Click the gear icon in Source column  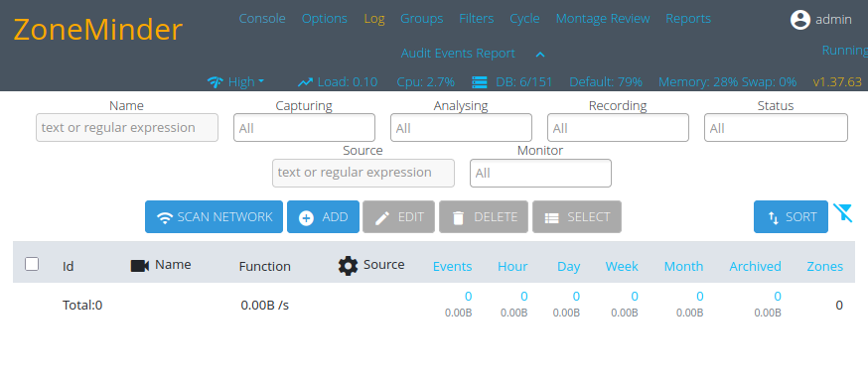[349, 266]
